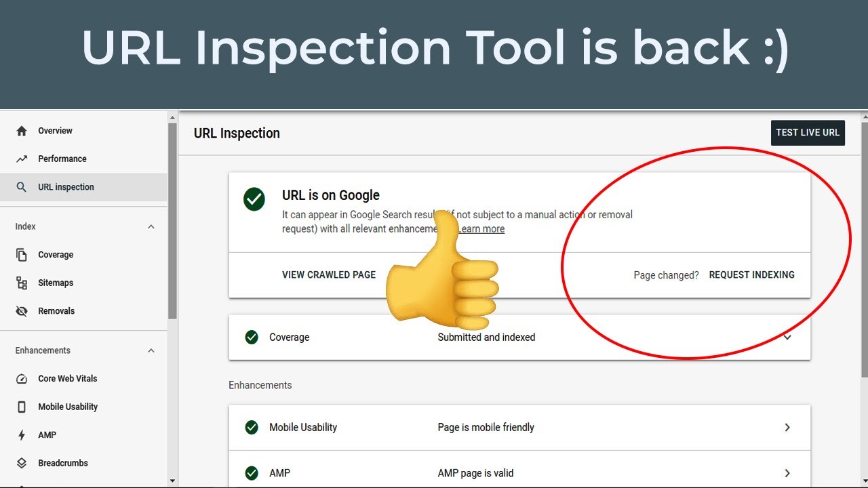Screen dimensions: 868x488
Task: Open AMP details arrow
Action: pyautogui.click(x=787, y=473)
